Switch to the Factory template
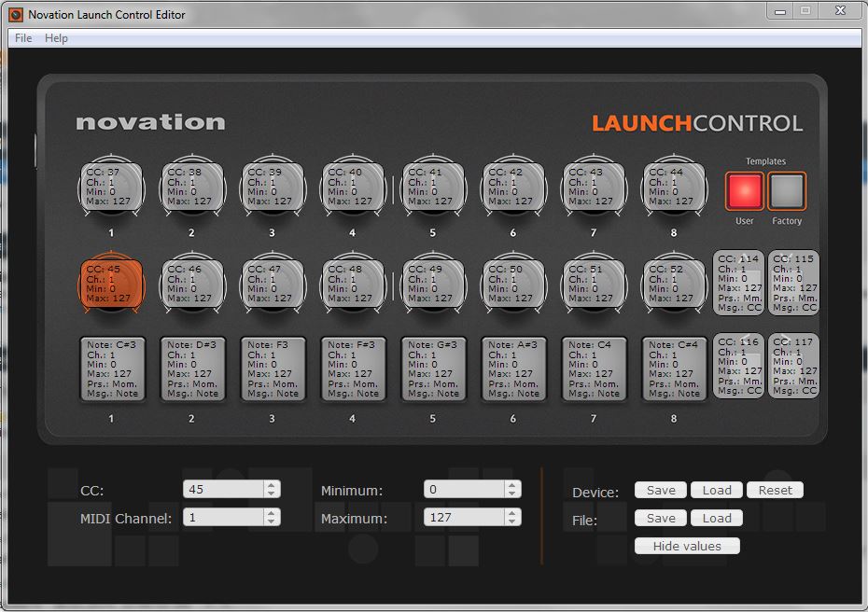This screenshot has width=868, height=612. pyautogui.click(x=787, y=191)
